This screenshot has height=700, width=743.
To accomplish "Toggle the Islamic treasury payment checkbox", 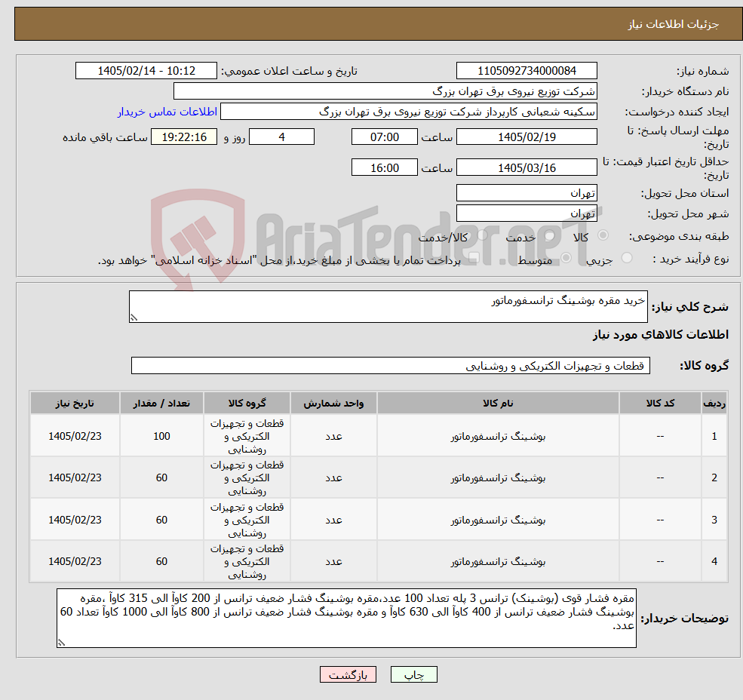I will coord(473,258).
